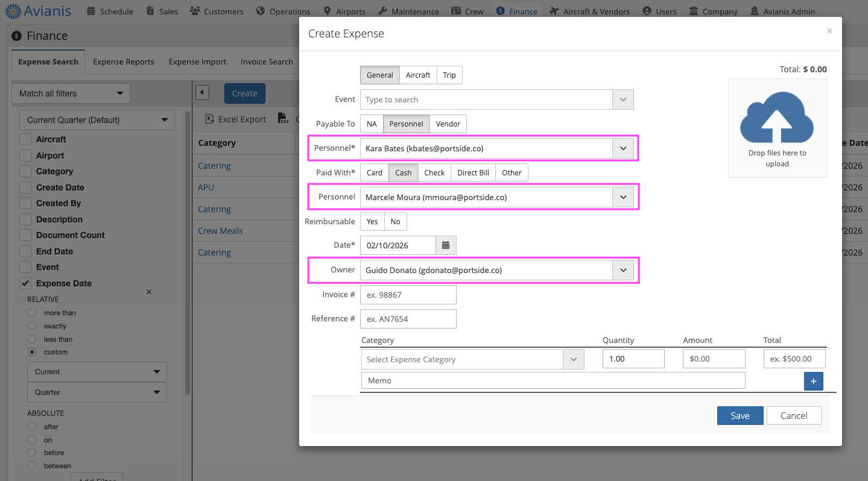Image resolution: width=868 pixels, height=481 pixels.
Task: Click the X to remove Expense Date filter
Action: coord(149,292)
